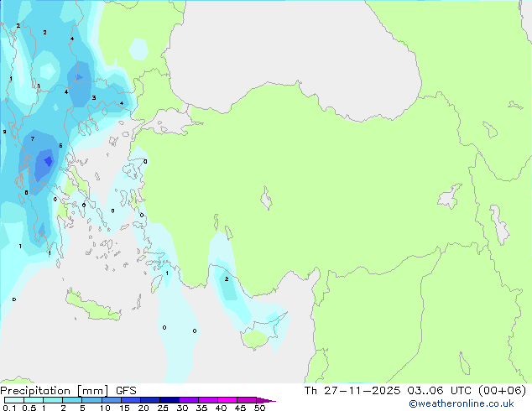This screenshot has width=532, height=411.
Task: Select the 25–30 mm dark navy legend swatch
Action: [170, 400]
